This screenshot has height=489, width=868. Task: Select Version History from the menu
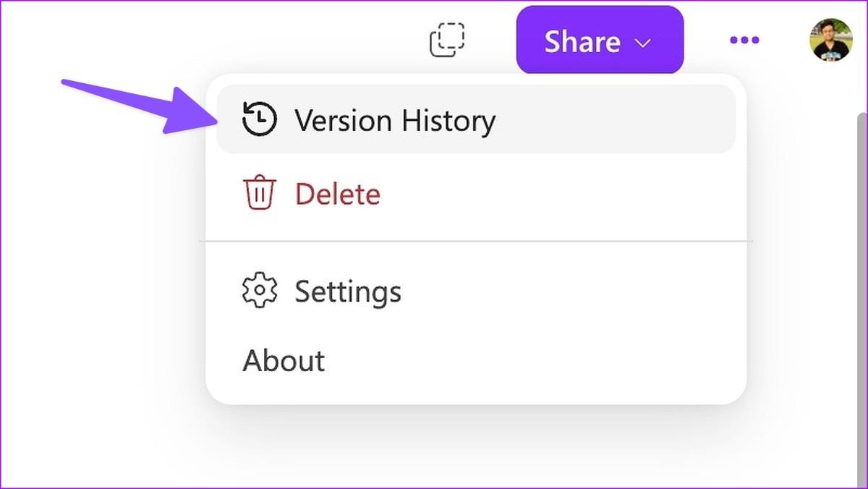point(475,119)
